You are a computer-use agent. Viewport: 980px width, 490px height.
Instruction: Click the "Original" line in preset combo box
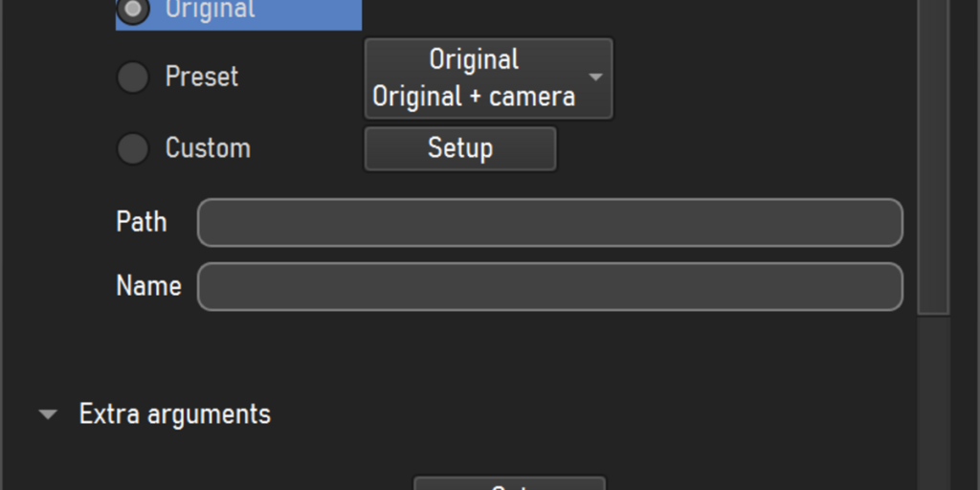[x=474, y=60]
